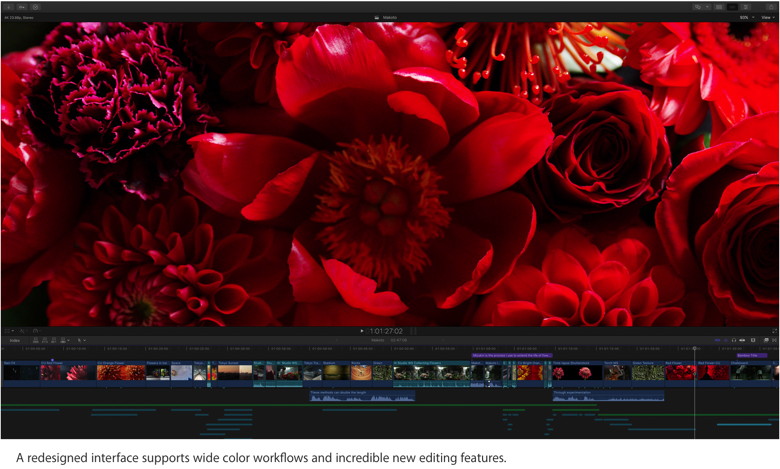The height and width of the screenshot is (469, 780).
Task: Toggle solo headphones icon in timeline
Action: click(x=734, y=340)
